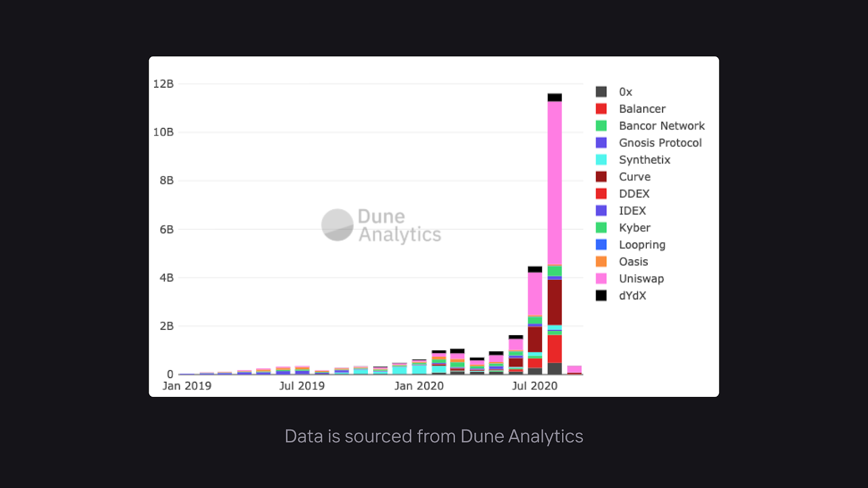The height and width of the screenshot is (488, 868).
Task: Click the Loopring blue legend swatch
Action: click(x=601, y=245)
